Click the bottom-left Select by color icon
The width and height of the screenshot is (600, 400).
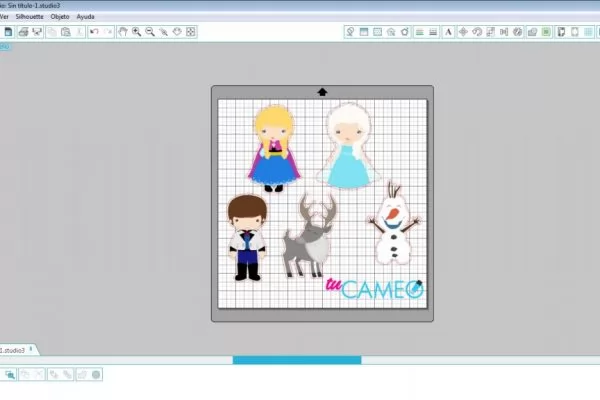(x=10, y=374)
